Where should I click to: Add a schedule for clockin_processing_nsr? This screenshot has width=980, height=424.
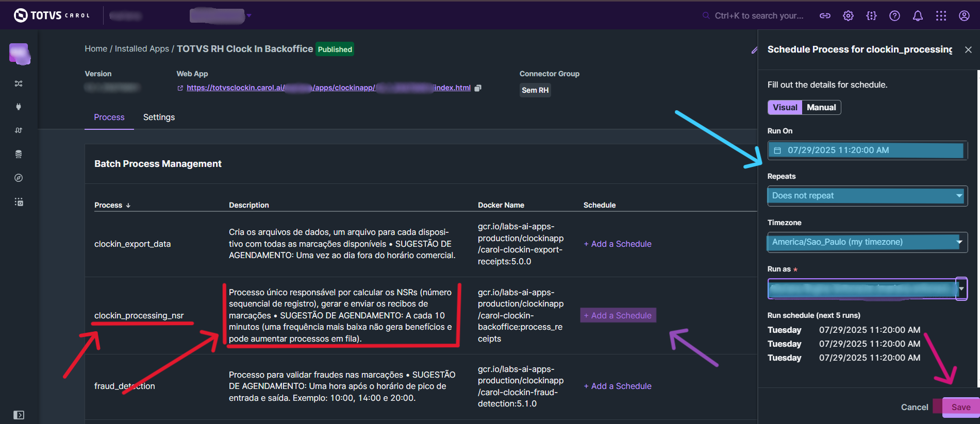point(618,315)
